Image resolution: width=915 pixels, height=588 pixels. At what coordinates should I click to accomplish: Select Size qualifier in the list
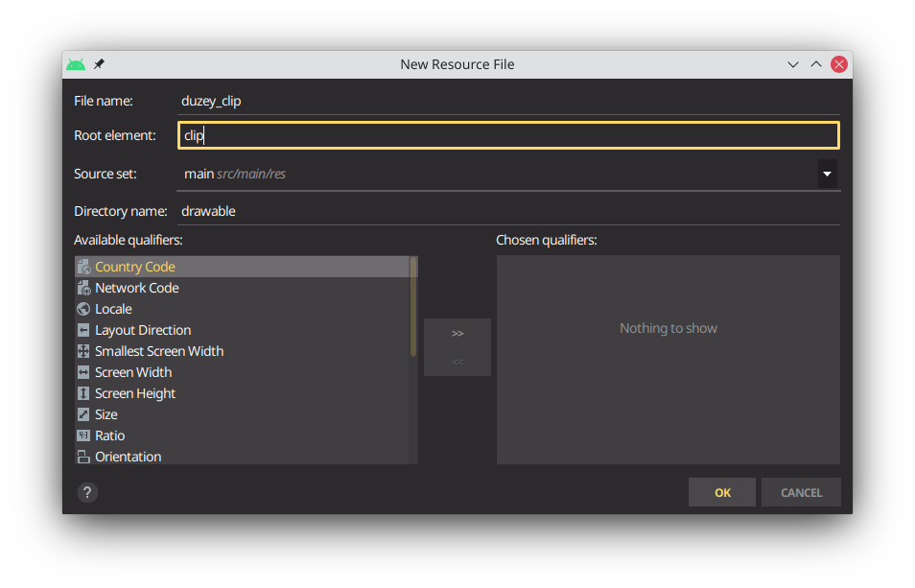coord(243,414)
